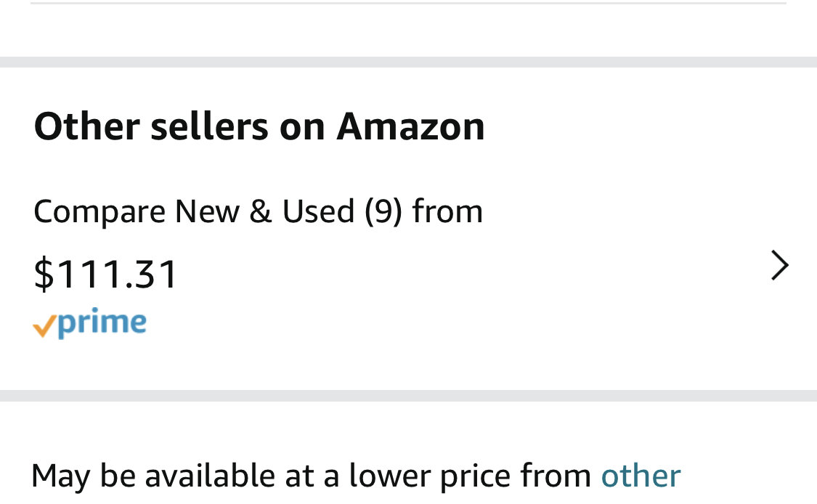Screen dimensions: 817x504
Task: Tap the word Amazon in the heading
Action: [x=410, y=126]
